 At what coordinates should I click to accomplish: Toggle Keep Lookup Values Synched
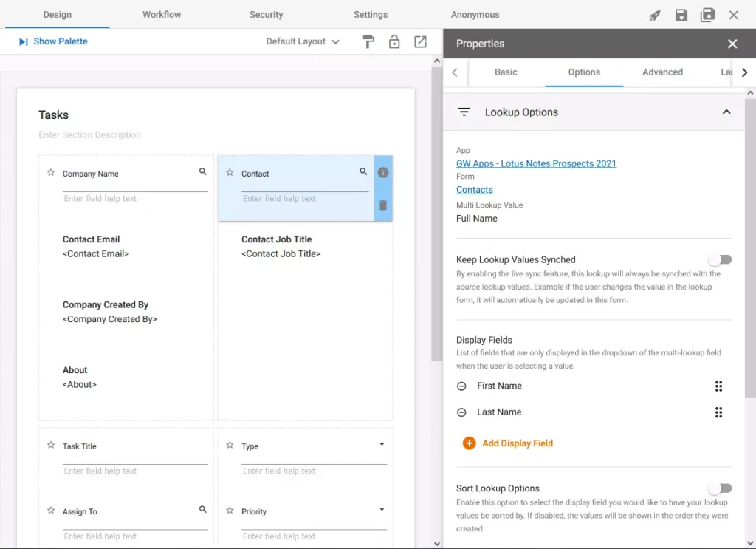[721, 259]
